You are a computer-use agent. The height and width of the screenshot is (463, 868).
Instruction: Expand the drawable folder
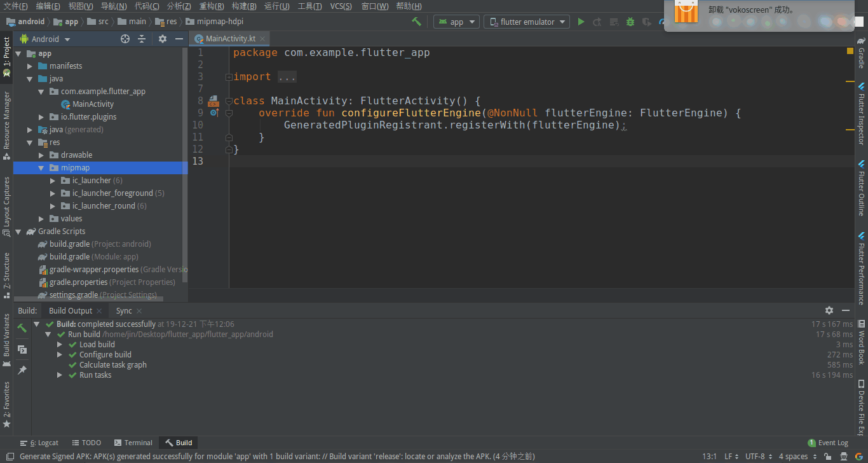click(x=41, y=155)
